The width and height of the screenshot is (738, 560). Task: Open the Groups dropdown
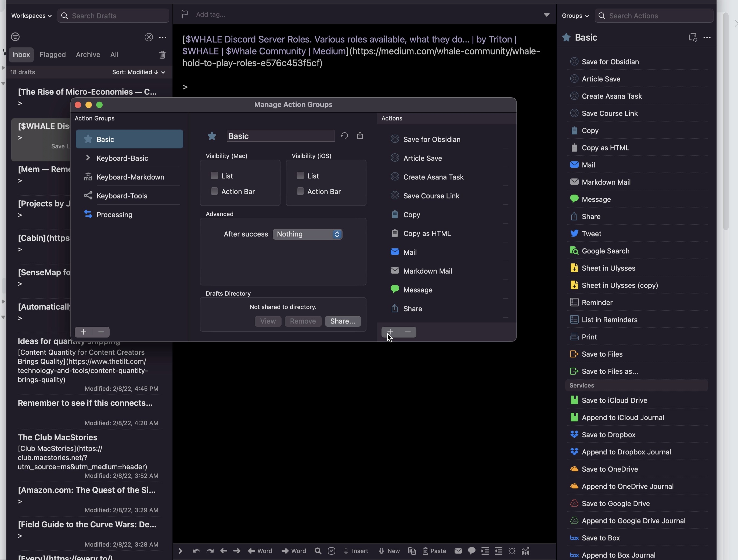coord(575,16)
